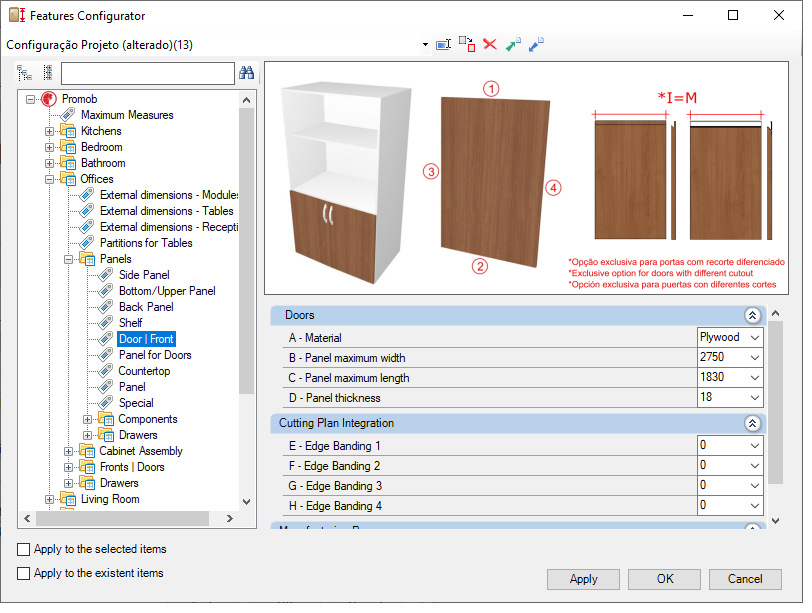The height and width of the screenshot is (613, 812).
Task: Click the Bathroom folder icon
Action: (68, 163)
